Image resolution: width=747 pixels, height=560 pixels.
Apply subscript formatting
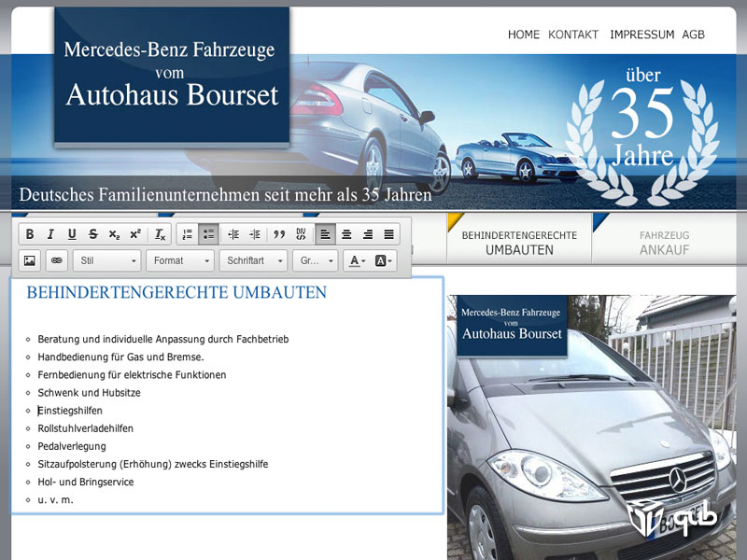tap(114, 234)
